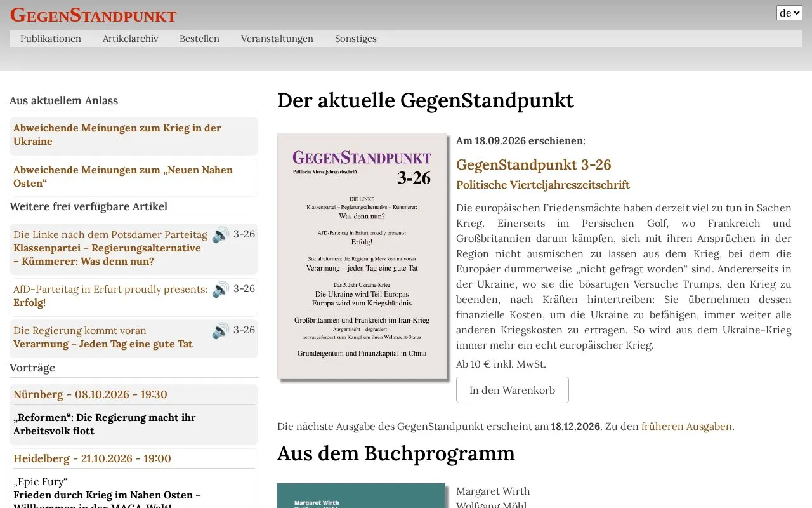
Task: Play audio for the Verarmung article
Action: click(x=221, y=331)
